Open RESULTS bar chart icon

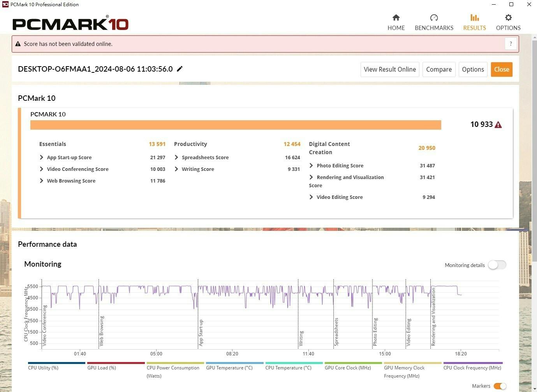[x=474, y=18]
